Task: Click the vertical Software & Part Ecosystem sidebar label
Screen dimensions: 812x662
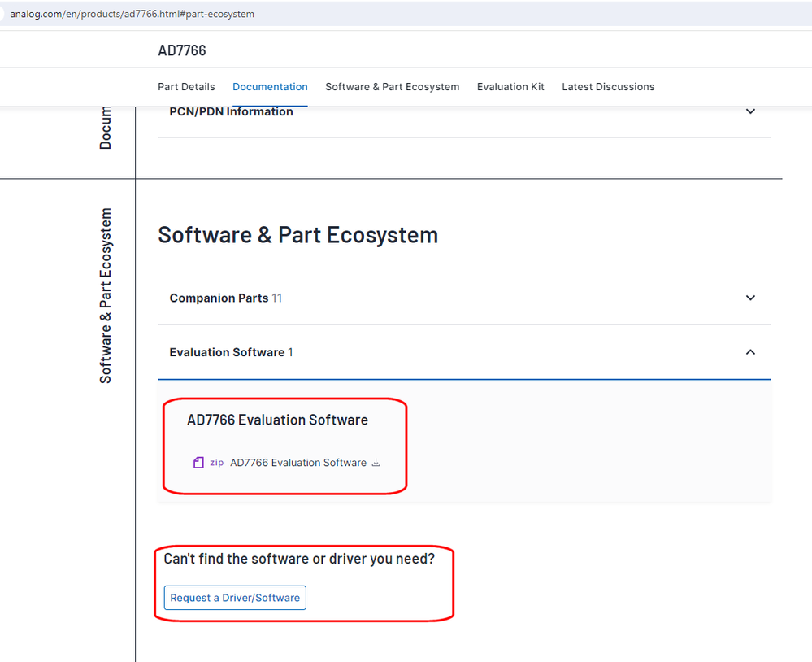Action: pyautogui.click(x=105, y=296)
